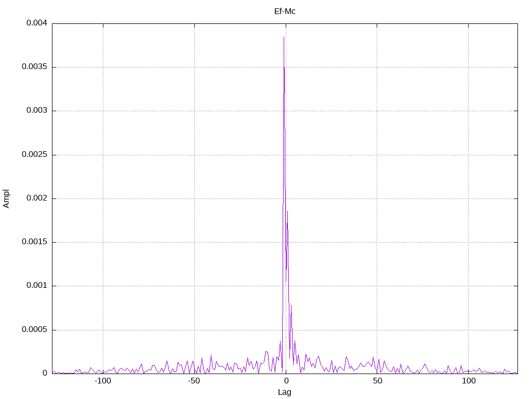Click the y-axis tick label '0.002'
Image resolution: width=532 pixels, height=399 pixels.
[37, 198]
